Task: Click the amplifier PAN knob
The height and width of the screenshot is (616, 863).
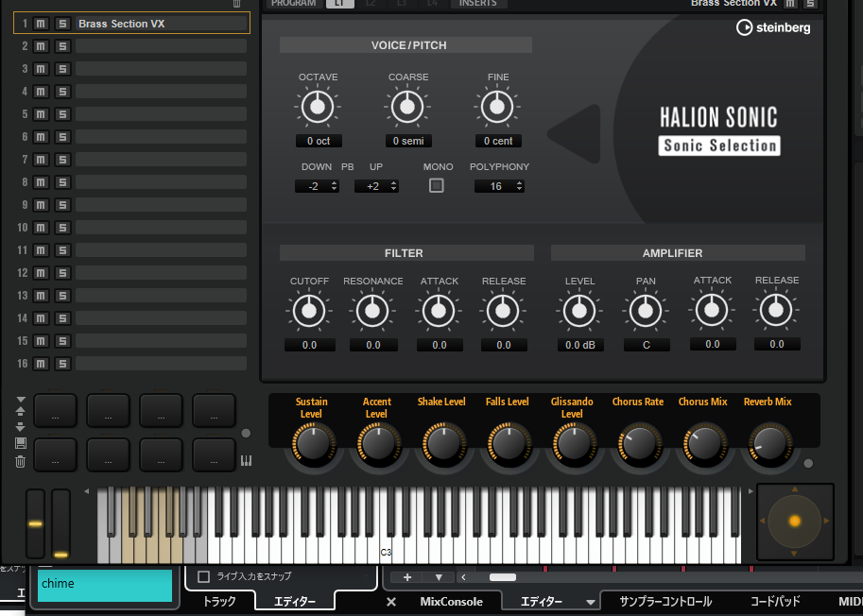Action: 646,311
